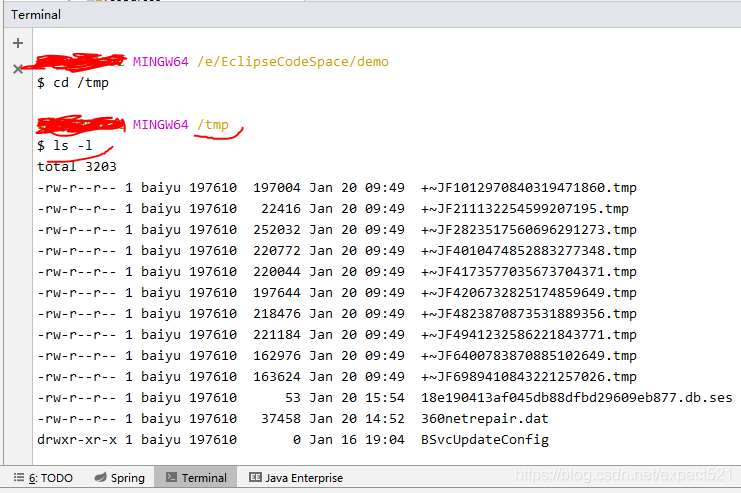Select file +~JF6989410843221257026.tmp
The width and height of the screenshot is (741, 493).
pyautogui.click(x=529, y=377)
